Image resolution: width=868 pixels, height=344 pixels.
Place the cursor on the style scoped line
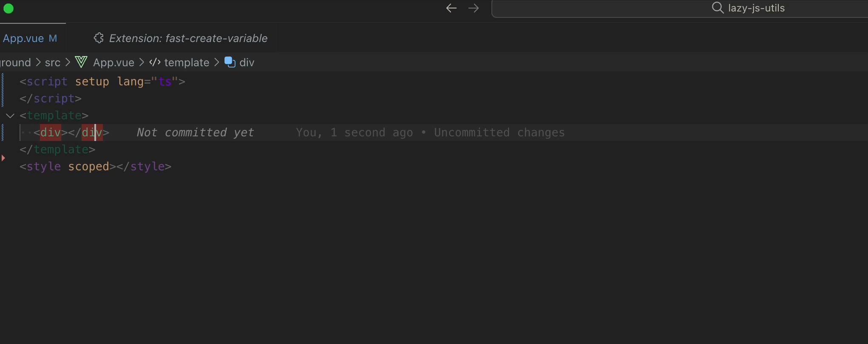(x=96, y=166)
